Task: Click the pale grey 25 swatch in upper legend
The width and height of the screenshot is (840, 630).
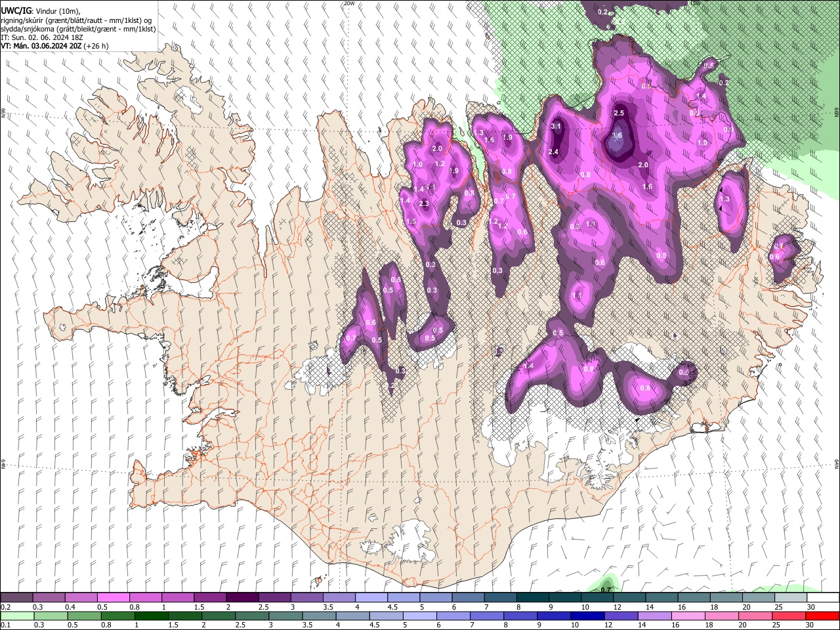Action: coord(791,598)
